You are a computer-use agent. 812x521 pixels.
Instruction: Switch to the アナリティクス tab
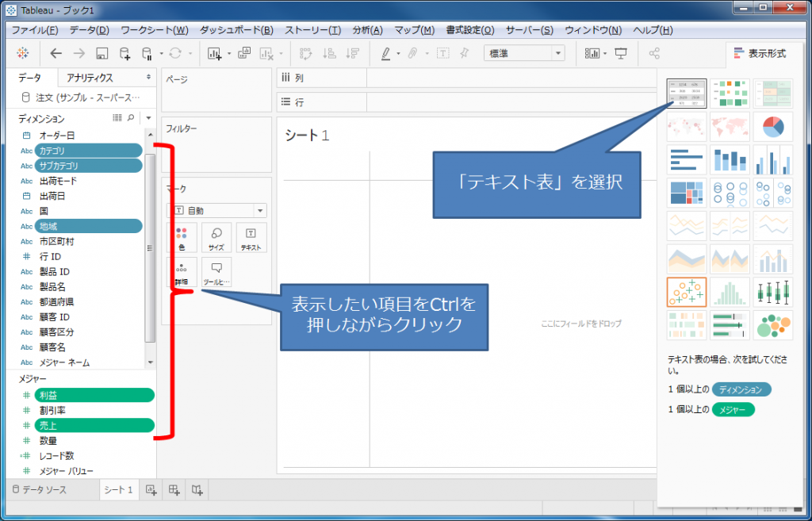click(90, 78)
